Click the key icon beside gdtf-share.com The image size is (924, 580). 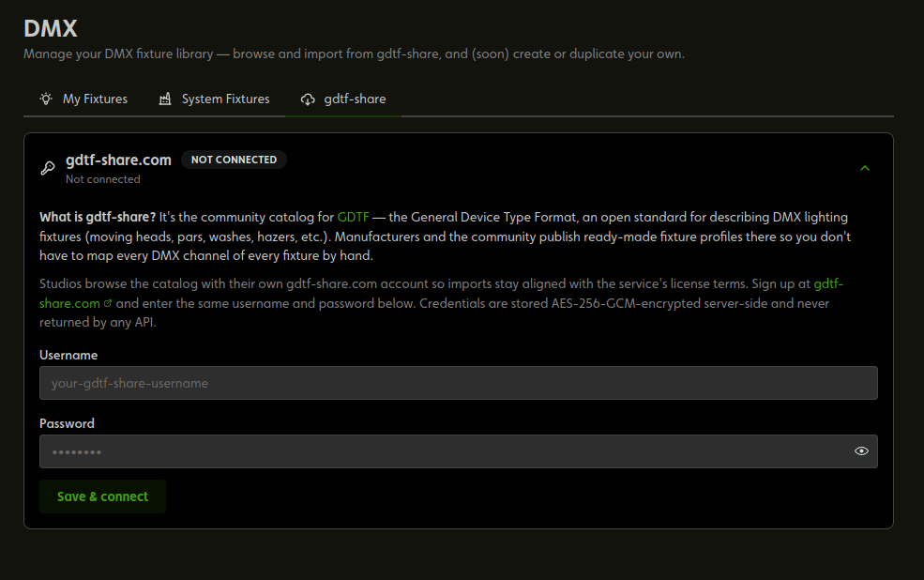click(48, 168)
